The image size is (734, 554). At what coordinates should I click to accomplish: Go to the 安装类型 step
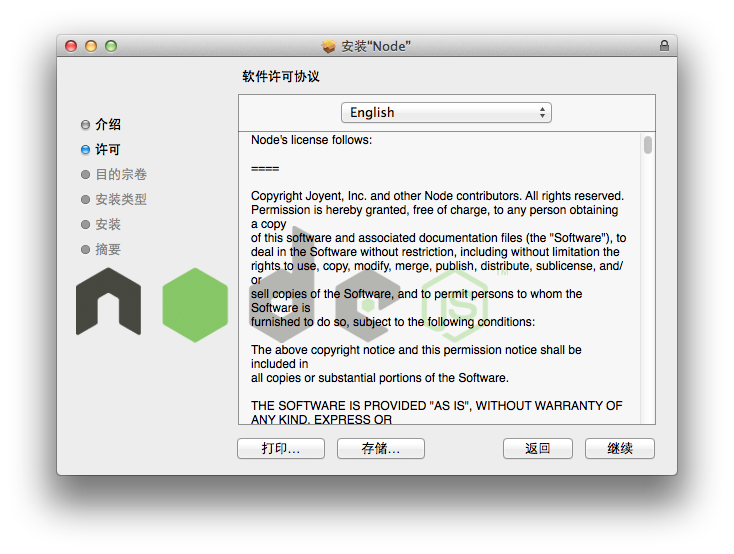pyautogui.click(x=121, y=200)
